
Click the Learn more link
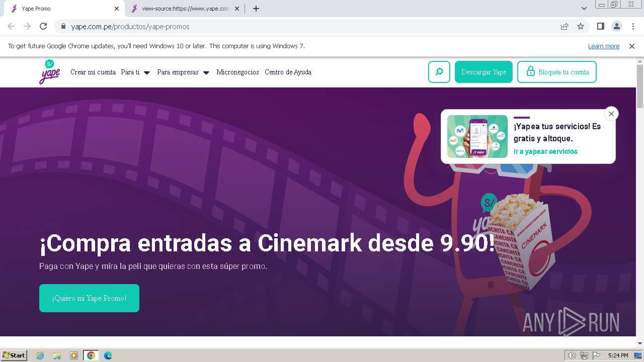[x=604, y=46]
